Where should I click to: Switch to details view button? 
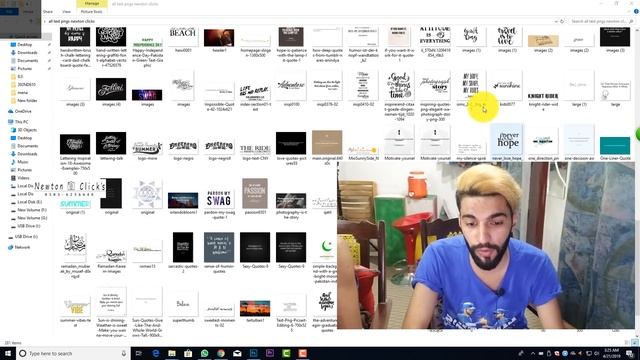[627, 342]
